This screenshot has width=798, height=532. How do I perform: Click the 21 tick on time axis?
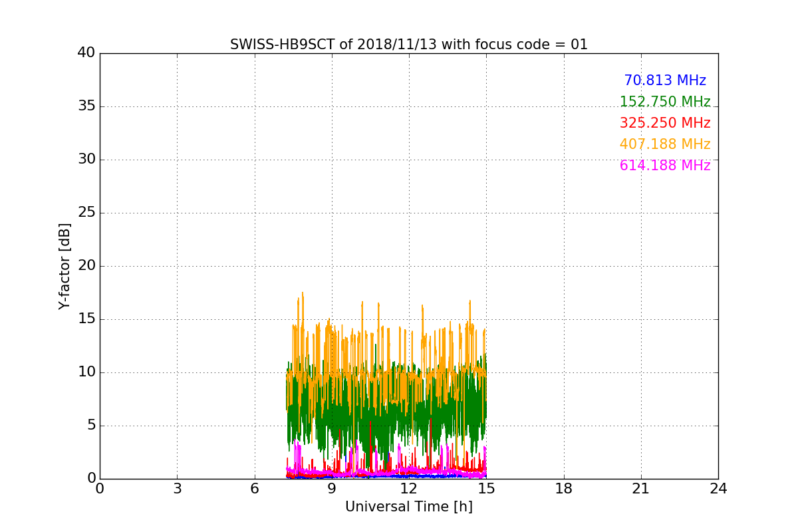coord(641,489)
